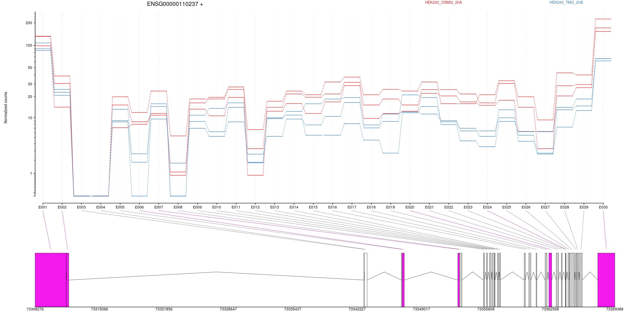
Task: Click exon label E006
Action: pos(139,207)
